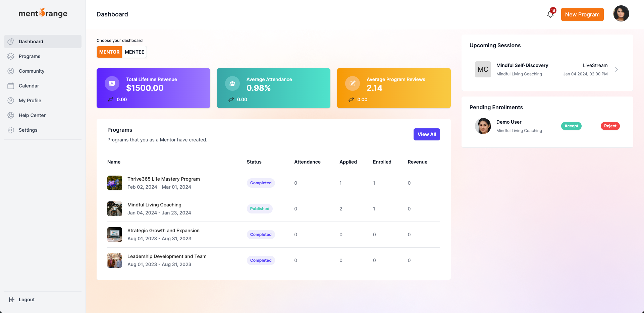644x313 pixels.
Task: Click the Settings gear icon
Action: 11,130
